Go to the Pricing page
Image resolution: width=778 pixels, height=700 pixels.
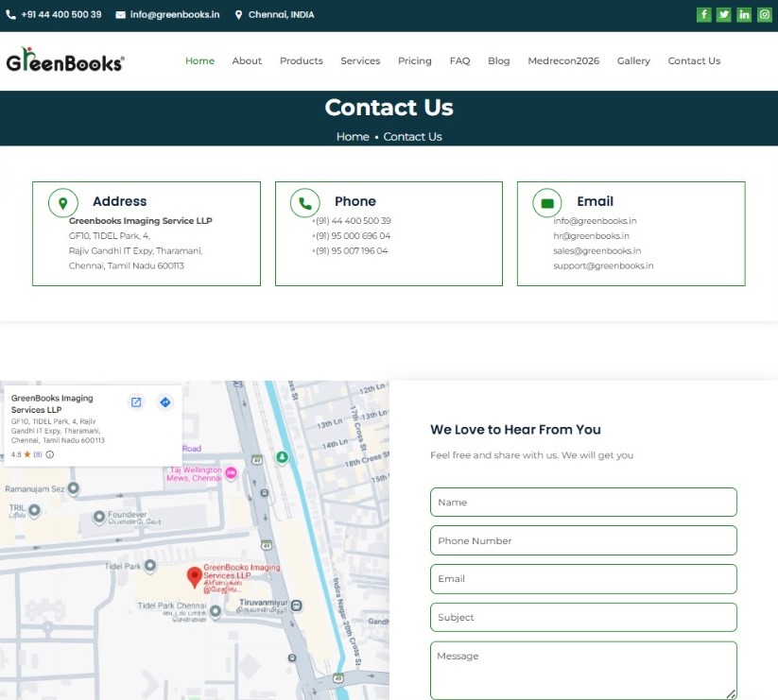pos(414,61)
